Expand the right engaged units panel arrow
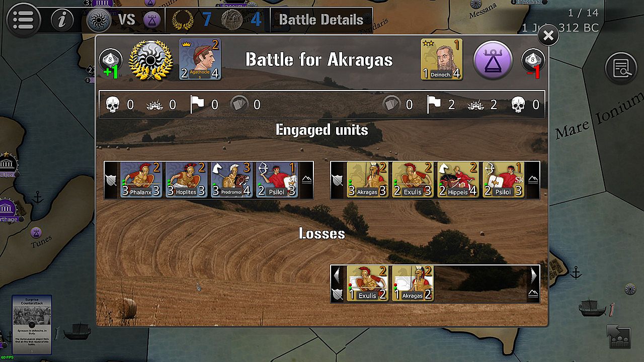644x362 pixels. coord(533,180)
